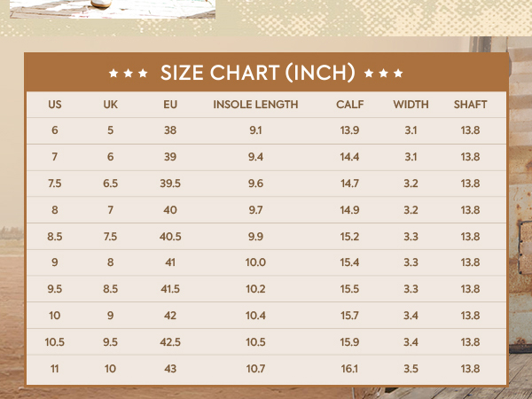
Task: Select the CALF column header
Action: 350,105
